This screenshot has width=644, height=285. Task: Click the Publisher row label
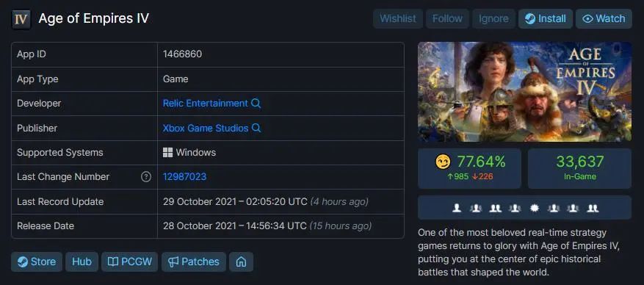tap(37, 128)
